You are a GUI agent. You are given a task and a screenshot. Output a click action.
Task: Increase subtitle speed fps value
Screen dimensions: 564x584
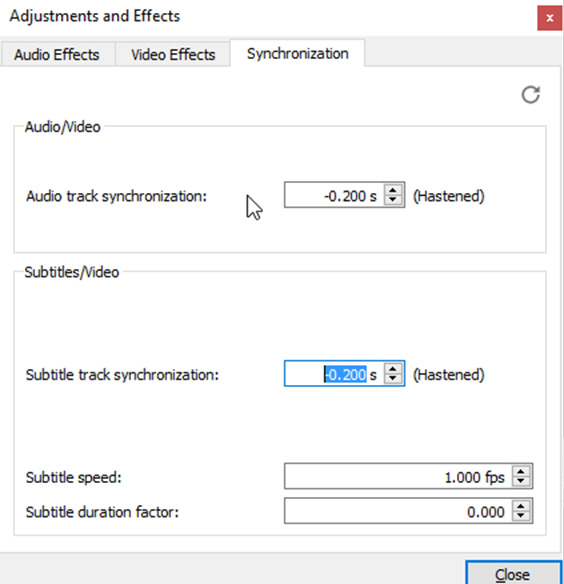click(521, 472)
